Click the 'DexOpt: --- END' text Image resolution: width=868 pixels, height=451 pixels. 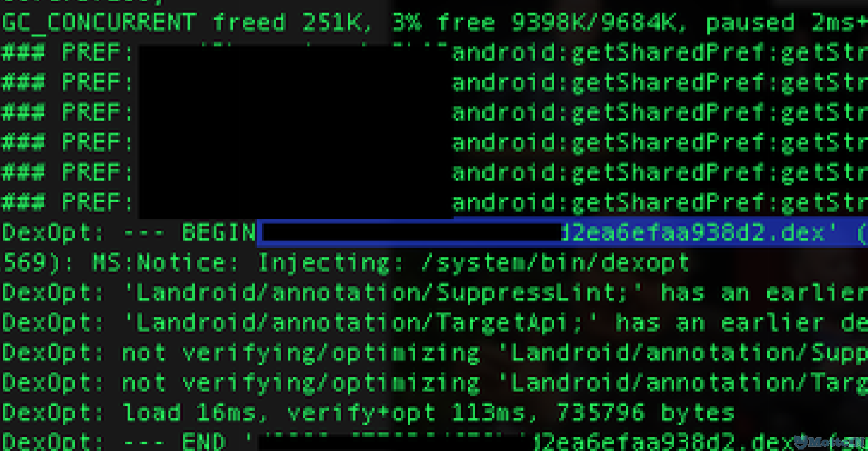tap(114, 442)
